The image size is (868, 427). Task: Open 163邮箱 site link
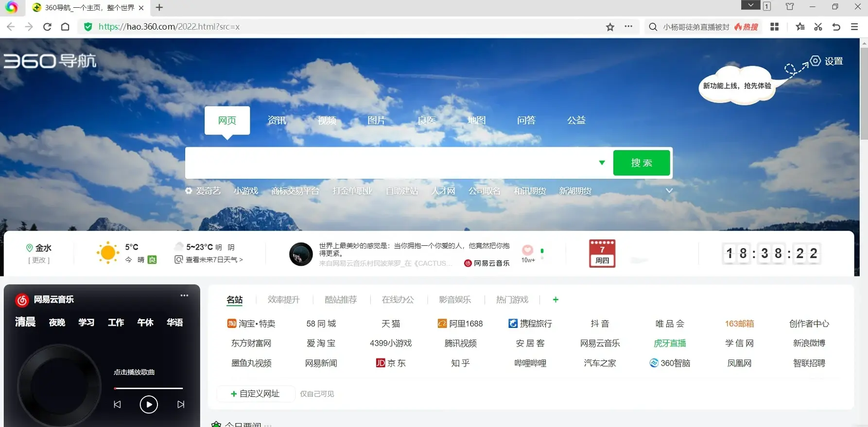point(739,324)
